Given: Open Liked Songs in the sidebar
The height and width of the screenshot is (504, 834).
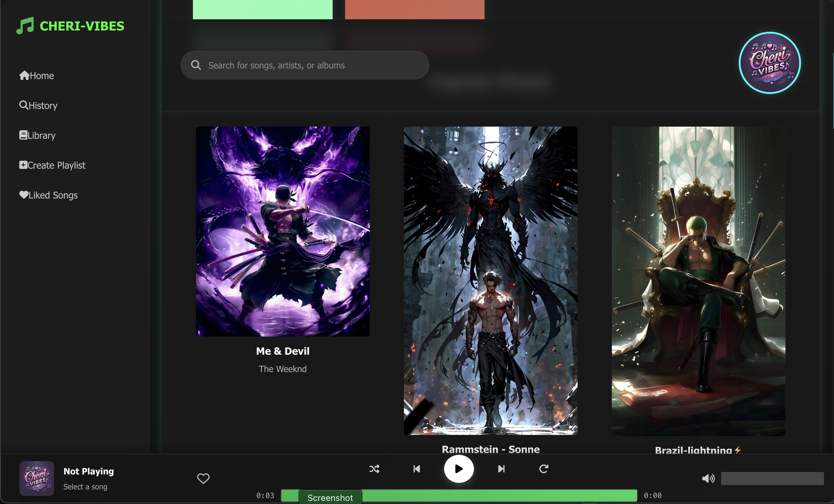Looking at the screenshot, I should (49, 195).
